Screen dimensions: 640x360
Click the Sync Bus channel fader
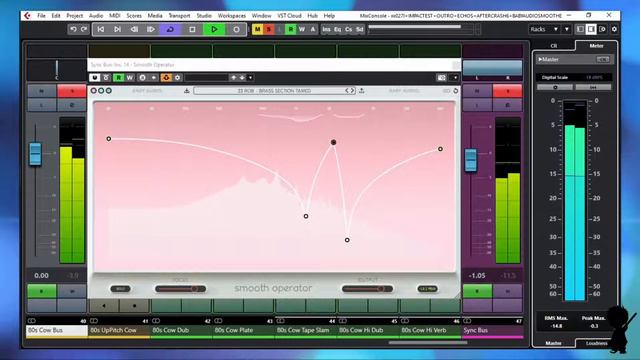(471, 160)
